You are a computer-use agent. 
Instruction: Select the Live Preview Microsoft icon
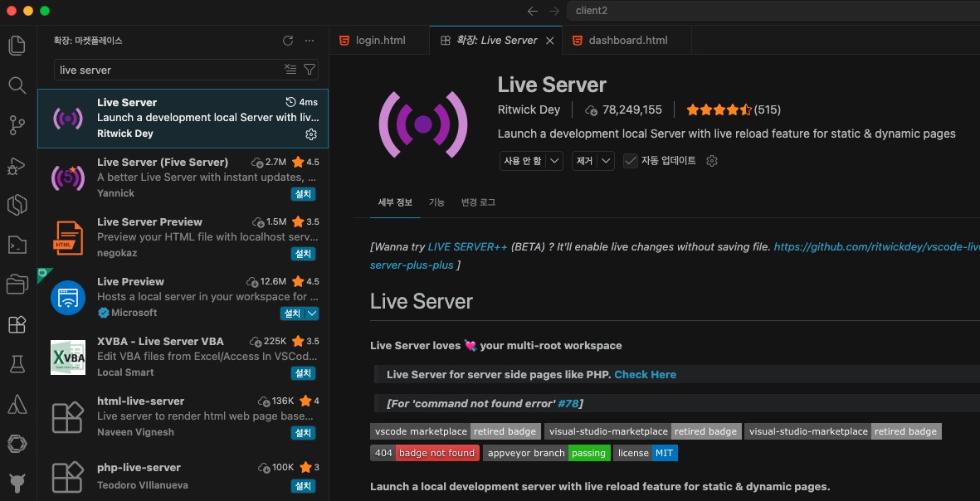pos(67,297)
